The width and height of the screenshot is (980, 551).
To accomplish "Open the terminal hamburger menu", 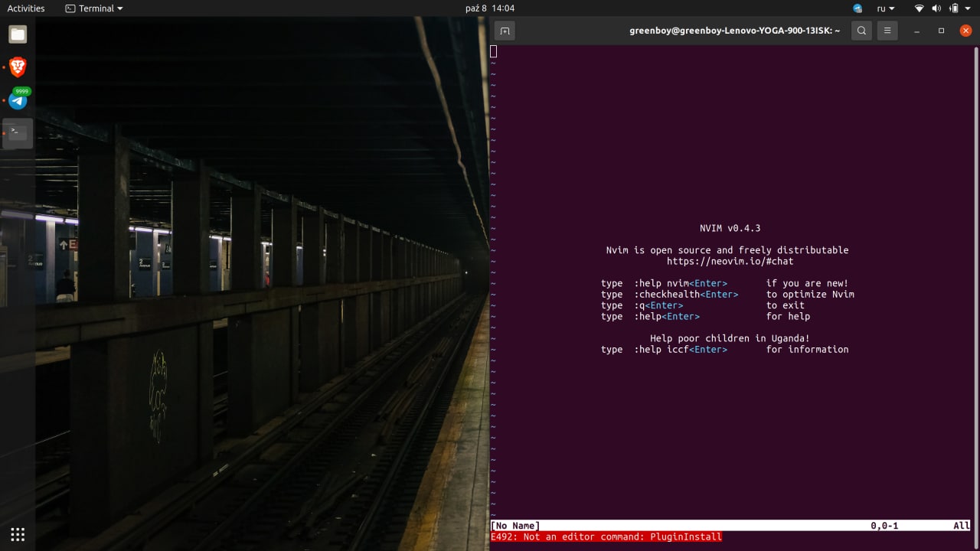I will pyautogui.click(x=887, y=31).
